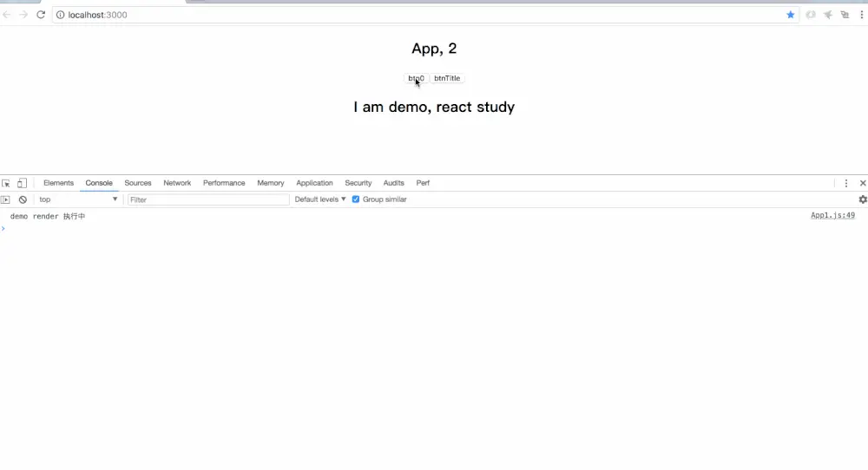
Task: Select the inspect element picker icon
Action: click(6, 183)
